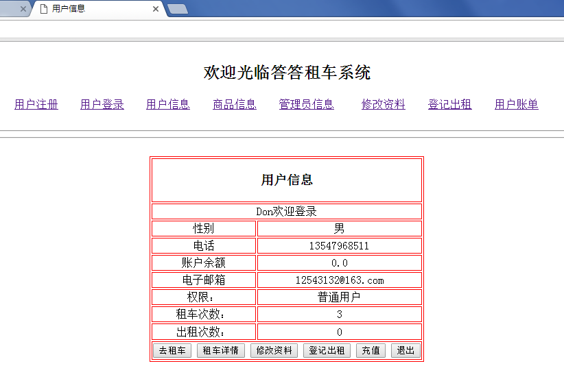Click the 性别 value 男
Screen dimensions: 564x392
coord(339,228)
